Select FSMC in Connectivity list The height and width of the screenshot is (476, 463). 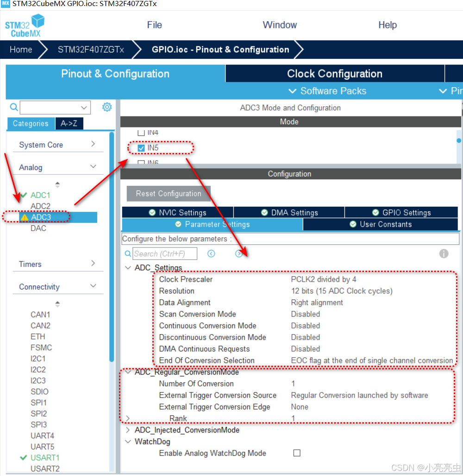pos(41,348)
